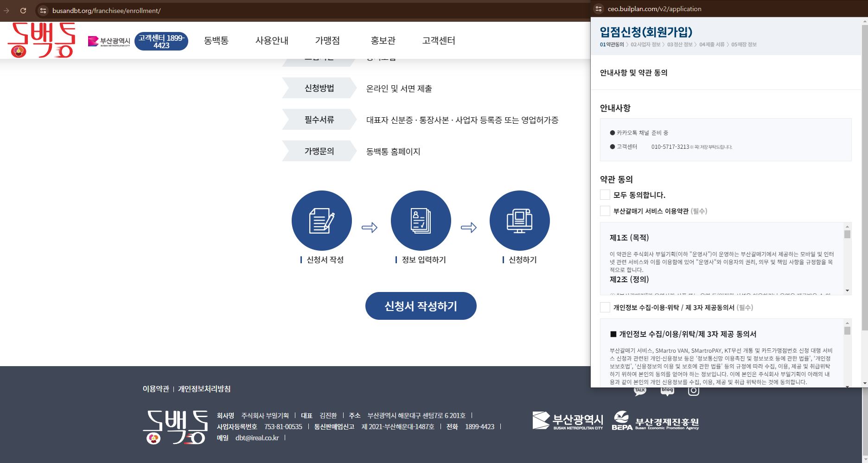
Task: Reload the page with browser refresh icon
Action: [x=23, y=10]
